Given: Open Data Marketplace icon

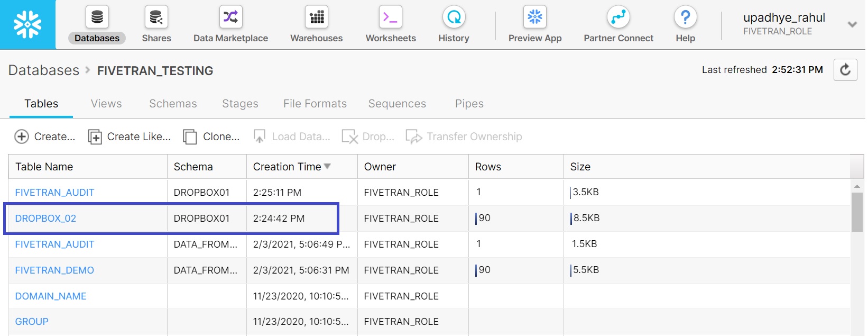Looking at the screenshot, I should click(230, 17).
